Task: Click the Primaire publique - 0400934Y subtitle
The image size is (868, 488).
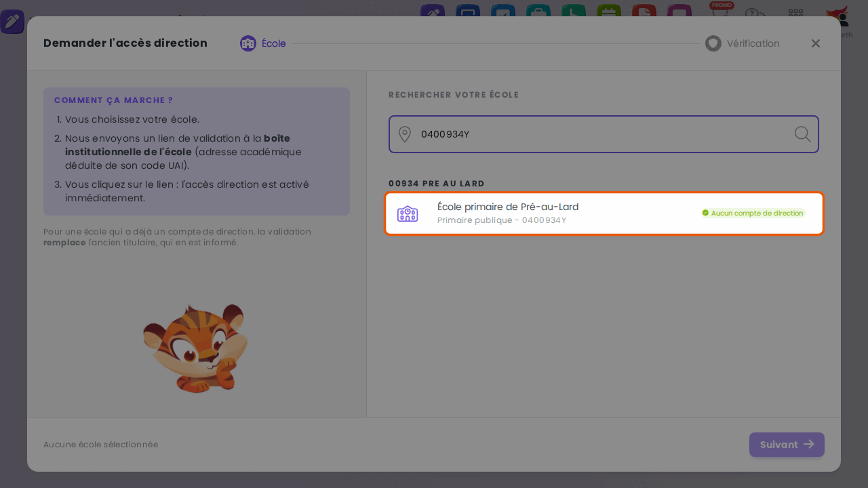Action: tap(502, 220)
